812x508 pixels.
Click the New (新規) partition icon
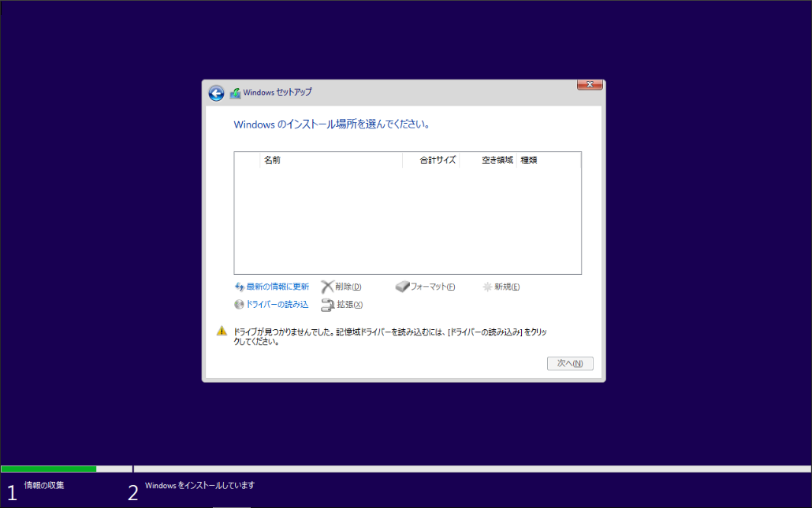click(x=489, y=287)
